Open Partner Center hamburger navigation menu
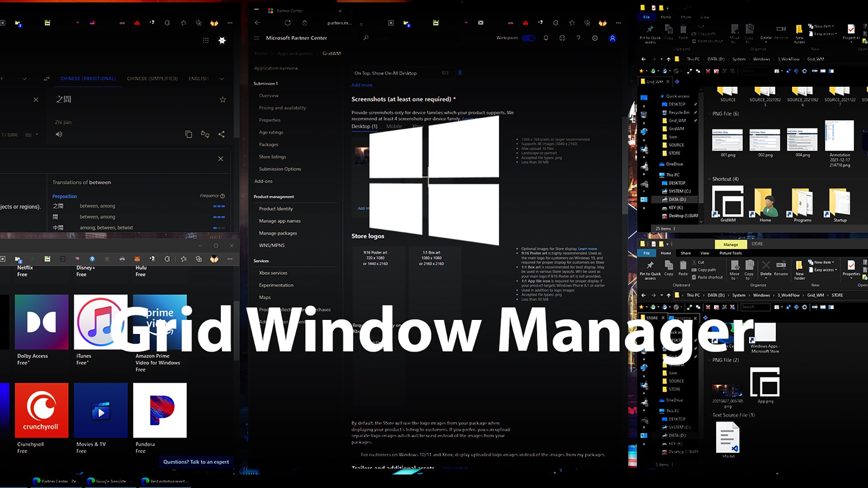The height and width of the screenshot is (488, 868). (x=256, y=38)
